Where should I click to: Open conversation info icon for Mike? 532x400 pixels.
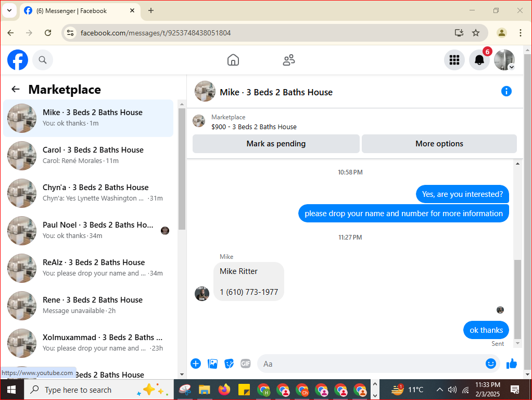506,91
